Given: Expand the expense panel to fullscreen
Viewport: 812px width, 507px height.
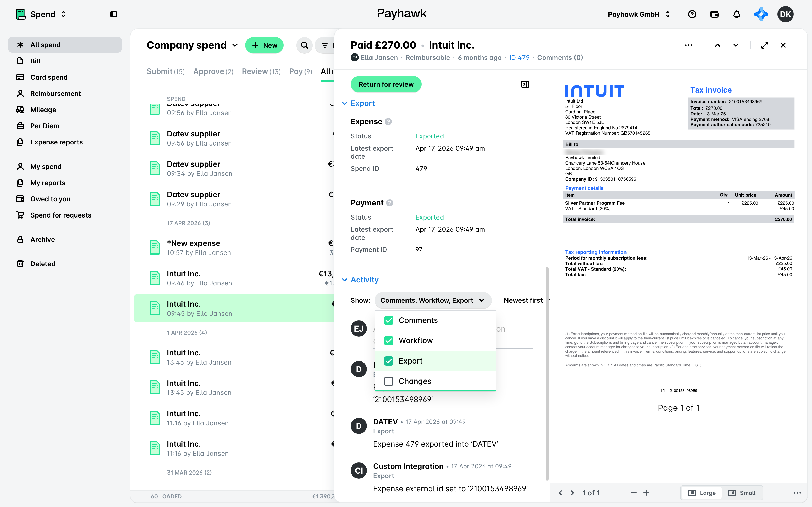Looking at the screenshot, I should point(765,45).
